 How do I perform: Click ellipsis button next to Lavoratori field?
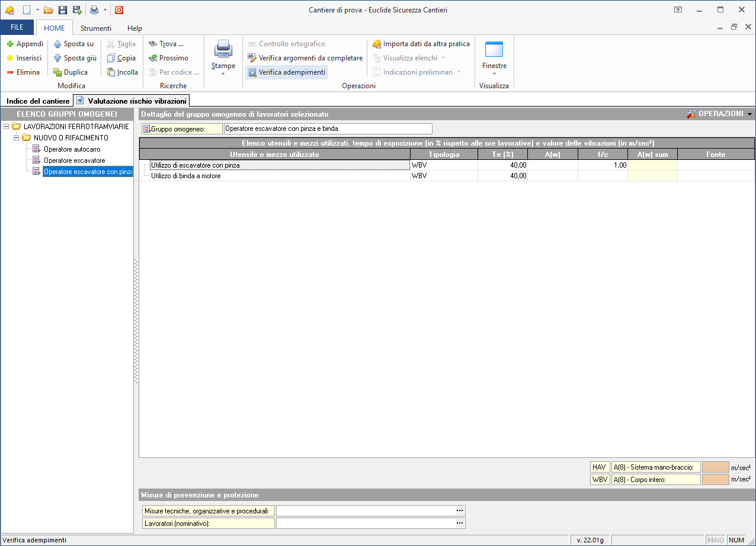(460, 523)
